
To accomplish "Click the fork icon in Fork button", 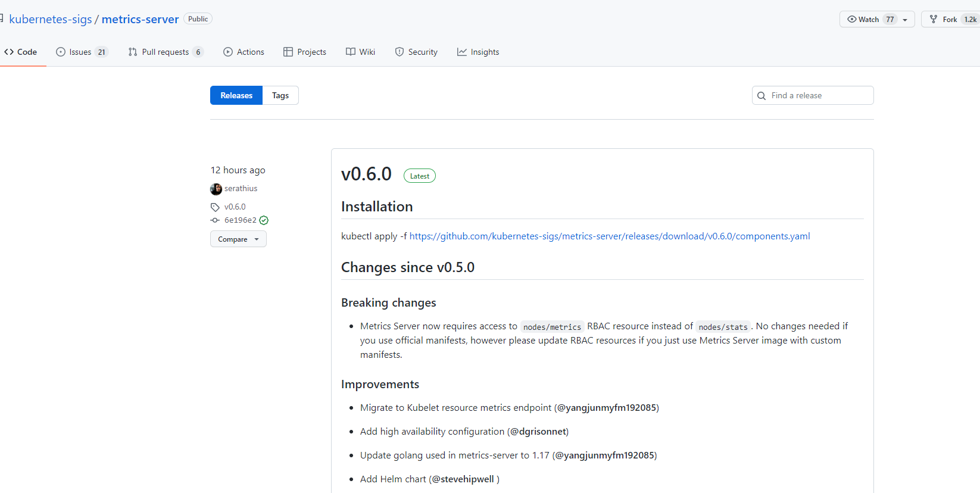I will click(934, 19).
